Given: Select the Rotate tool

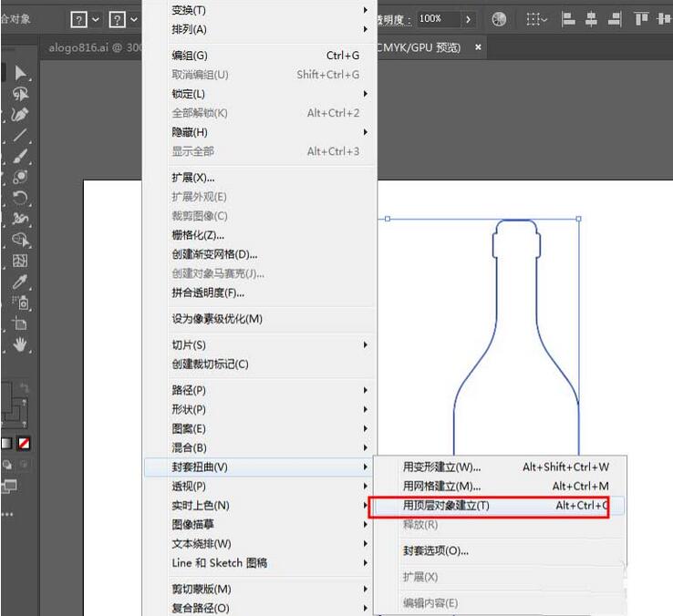Looking at the screenshot, I should (x=20, y=198).
